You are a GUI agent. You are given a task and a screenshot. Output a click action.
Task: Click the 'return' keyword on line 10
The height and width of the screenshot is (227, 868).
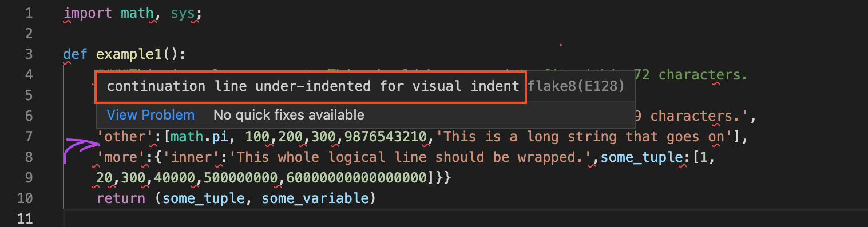[121, 198]
